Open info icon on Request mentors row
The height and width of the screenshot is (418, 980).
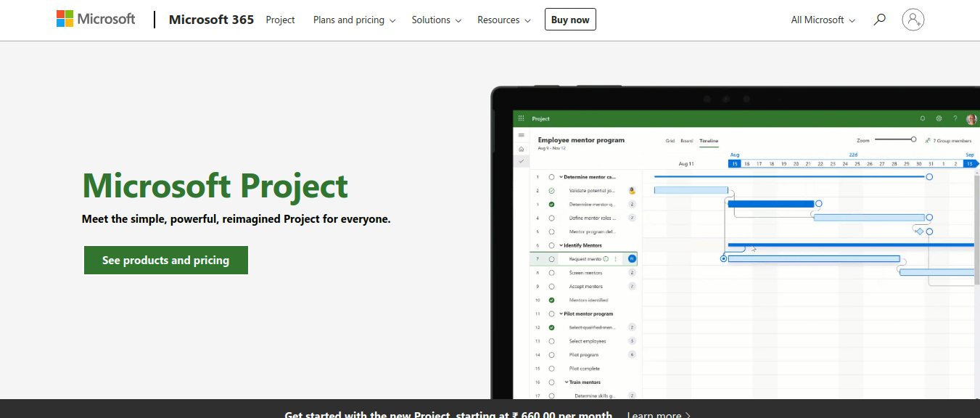pyautogui.click(x=606, y=259)
